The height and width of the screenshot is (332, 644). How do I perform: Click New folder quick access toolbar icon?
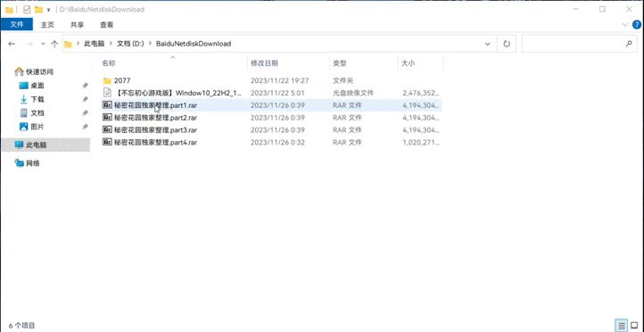pyautogui.click(x=38, y=9)
